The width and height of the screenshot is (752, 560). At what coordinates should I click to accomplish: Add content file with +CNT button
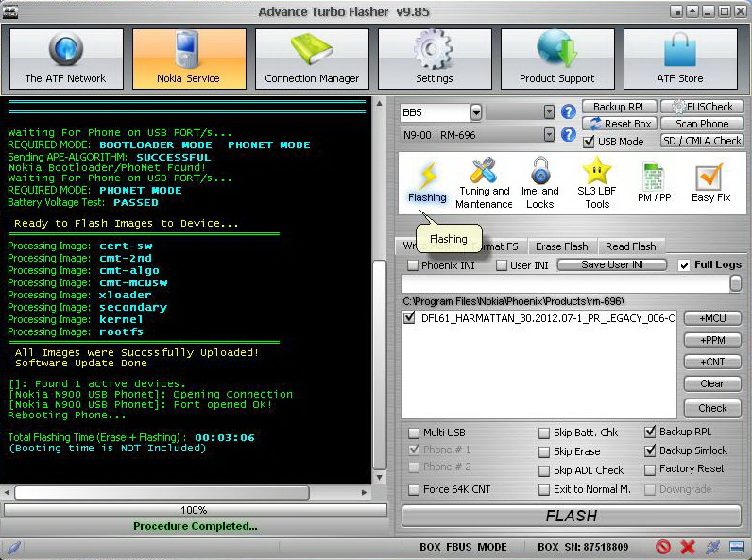click(712, 362)
